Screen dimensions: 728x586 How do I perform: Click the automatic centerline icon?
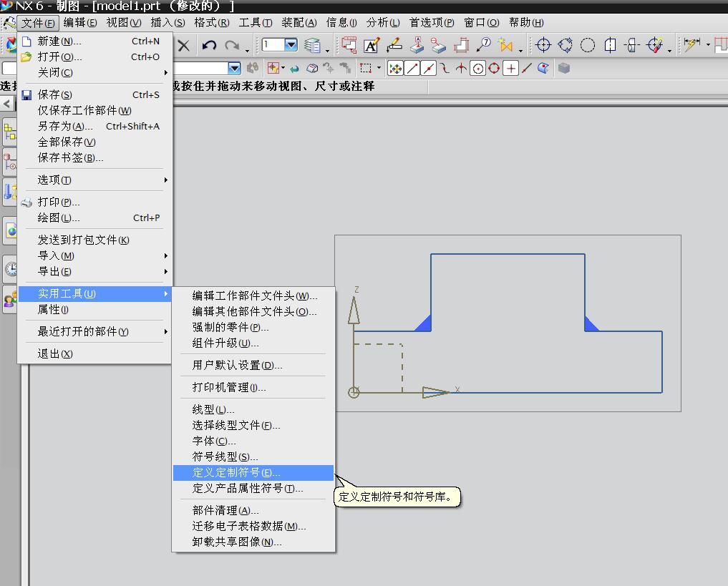[x=655, y=45]
